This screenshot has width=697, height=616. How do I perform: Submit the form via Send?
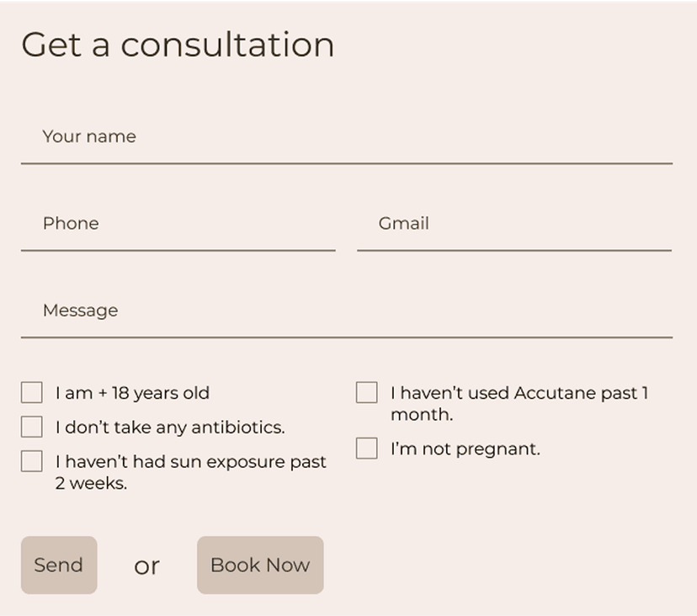(x=58, y=565)
